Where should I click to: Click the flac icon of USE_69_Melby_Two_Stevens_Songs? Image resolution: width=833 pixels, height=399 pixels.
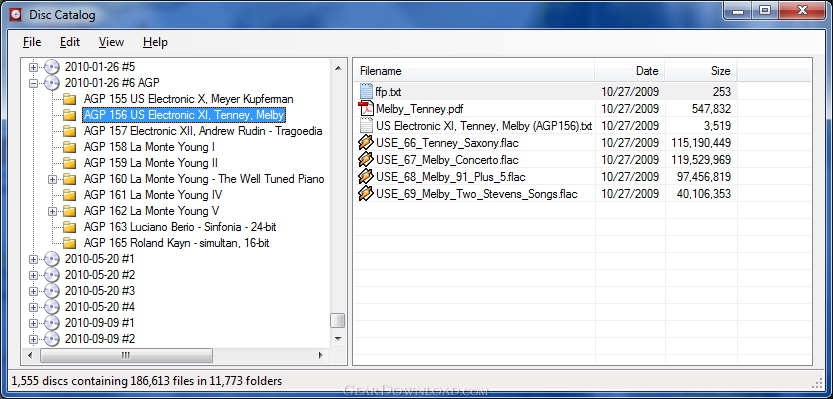point(367,193)
